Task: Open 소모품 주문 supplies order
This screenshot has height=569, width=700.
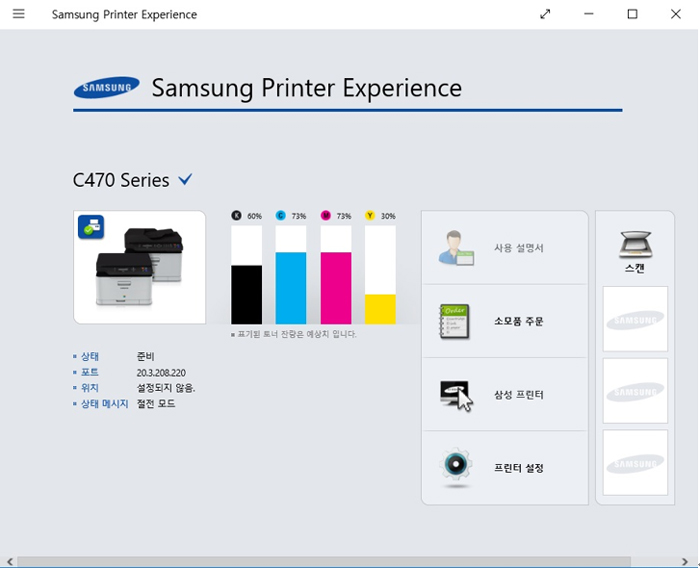Action: 505,321
